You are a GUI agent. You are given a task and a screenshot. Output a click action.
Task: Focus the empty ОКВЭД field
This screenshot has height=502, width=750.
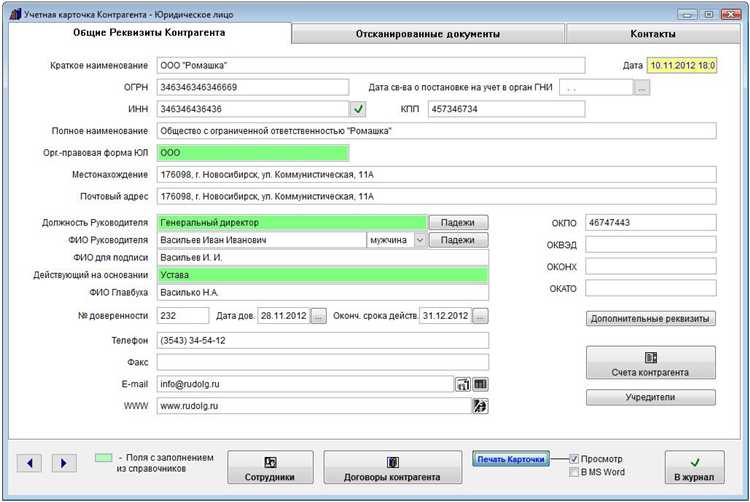pos(651,245)
